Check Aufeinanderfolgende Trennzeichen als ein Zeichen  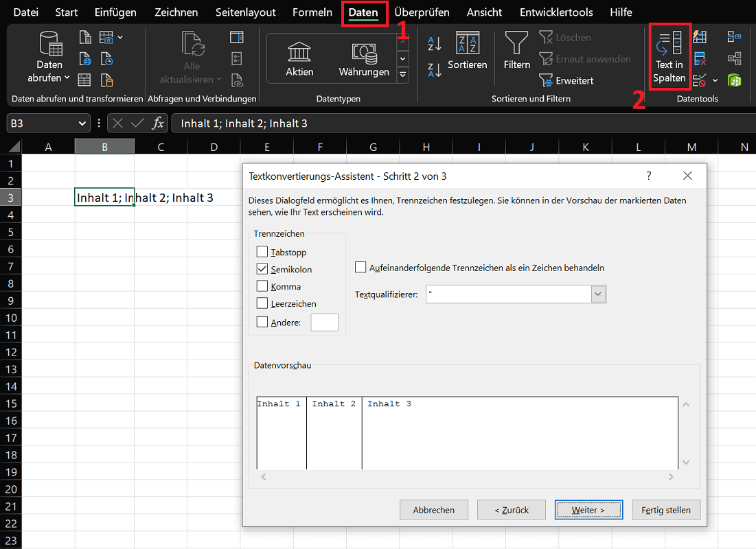pyautogui.click(x=360, y=267)
